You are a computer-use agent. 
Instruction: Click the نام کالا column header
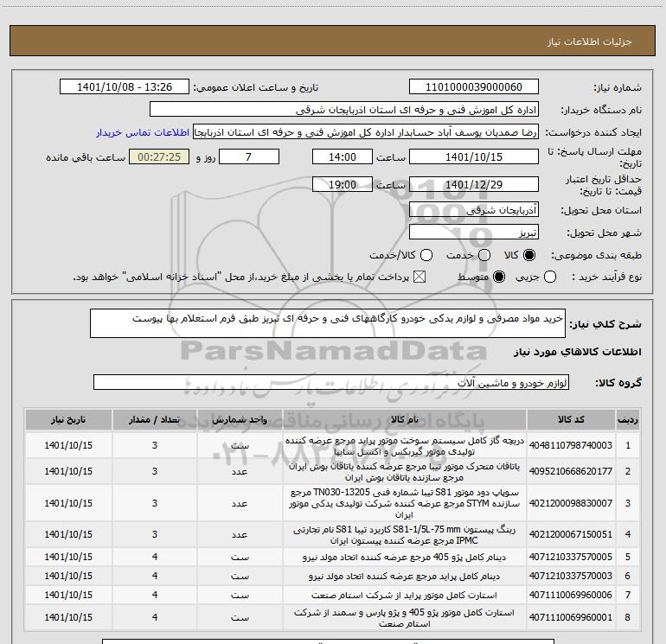[405, 420]
